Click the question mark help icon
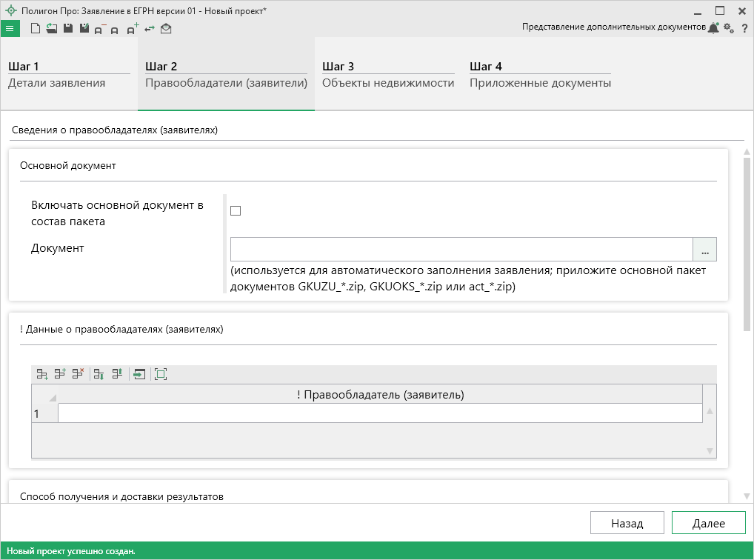 (x=744, y=28)
